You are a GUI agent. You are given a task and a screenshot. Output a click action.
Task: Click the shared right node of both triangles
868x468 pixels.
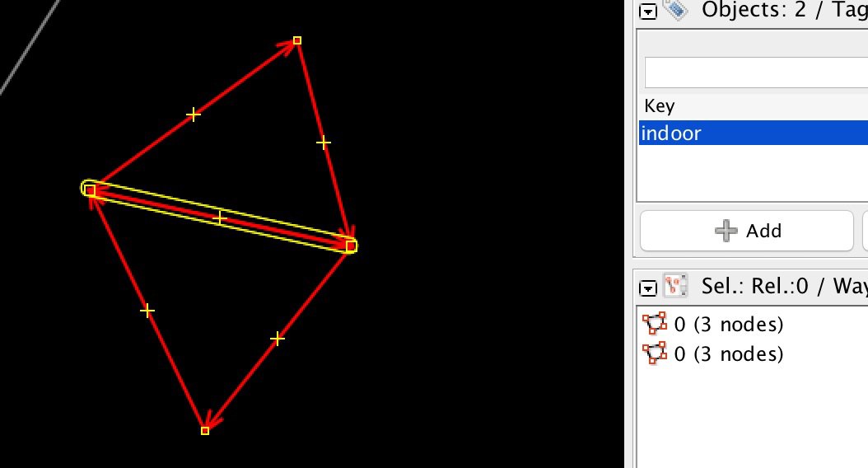coord(350,246)
